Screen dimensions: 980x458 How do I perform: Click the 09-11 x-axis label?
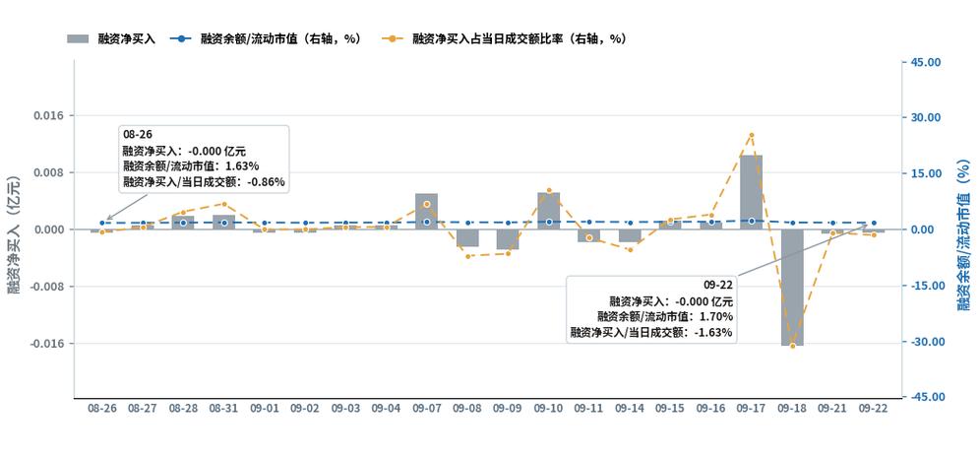click(588, 408)
